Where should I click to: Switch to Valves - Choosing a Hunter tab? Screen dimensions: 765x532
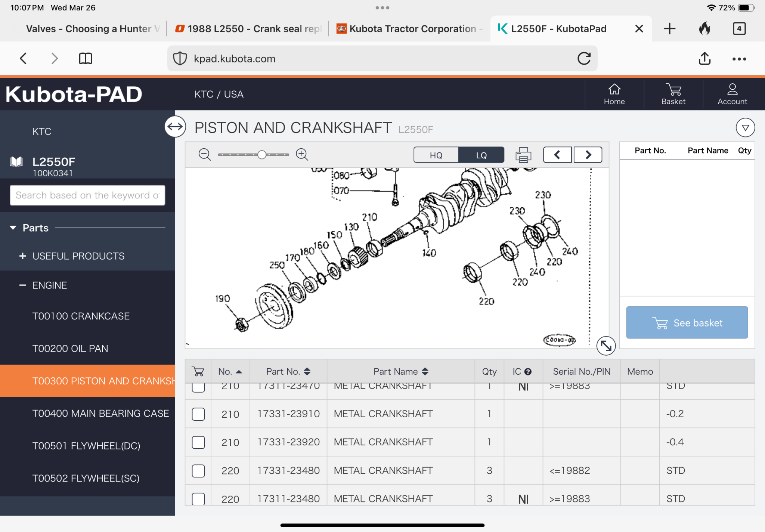93,29
